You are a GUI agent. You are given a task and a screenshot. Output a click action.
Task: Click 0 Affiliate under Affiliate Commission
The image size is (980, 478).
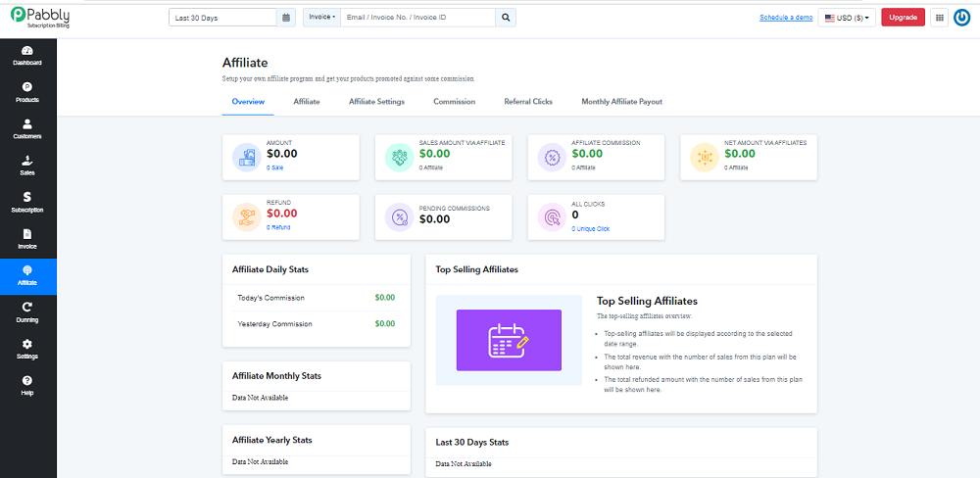(x=584, y=167)
